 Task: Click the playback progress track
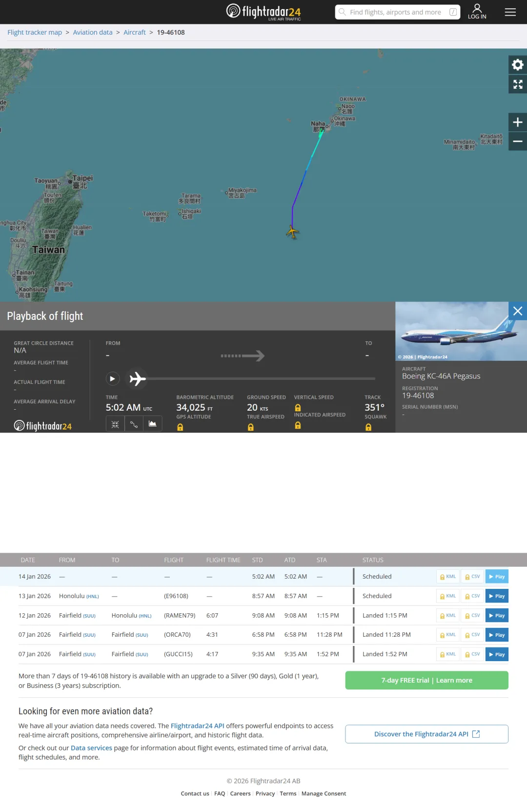tap(261, 378)
